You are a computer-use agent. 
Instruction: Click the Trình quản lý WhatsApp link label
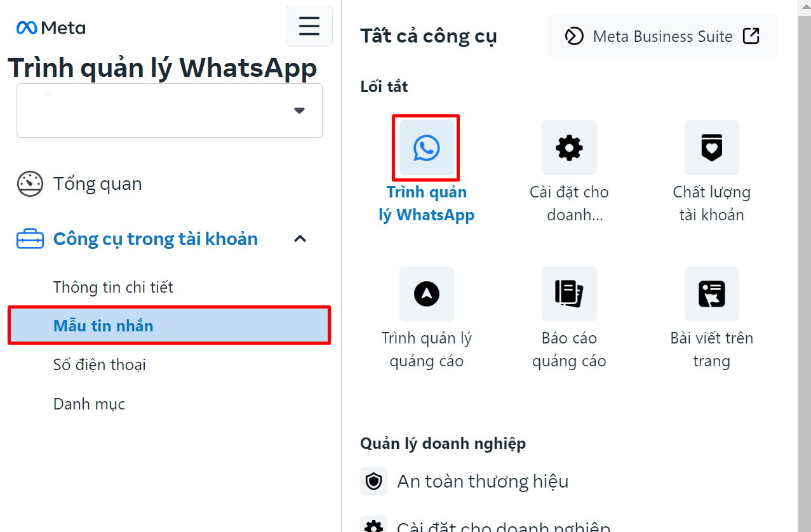tap(427, 204)
